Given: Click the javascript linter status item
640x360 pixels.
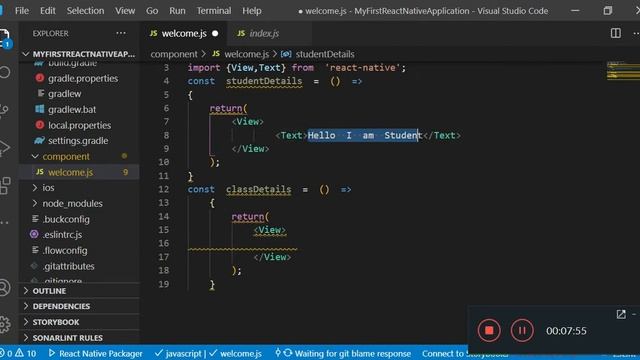Looking at the screenshot, I should (x=178, y=353).
